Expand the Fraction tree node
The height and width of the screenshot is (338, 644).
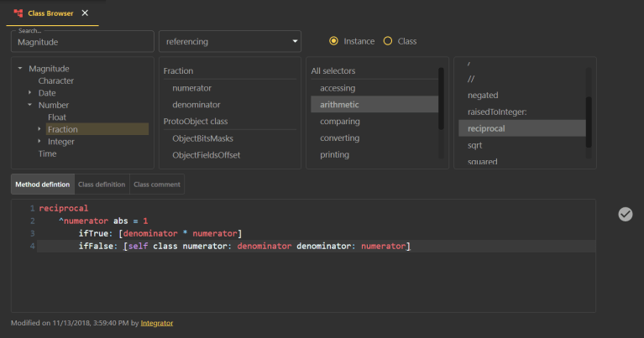click(39, 130)
